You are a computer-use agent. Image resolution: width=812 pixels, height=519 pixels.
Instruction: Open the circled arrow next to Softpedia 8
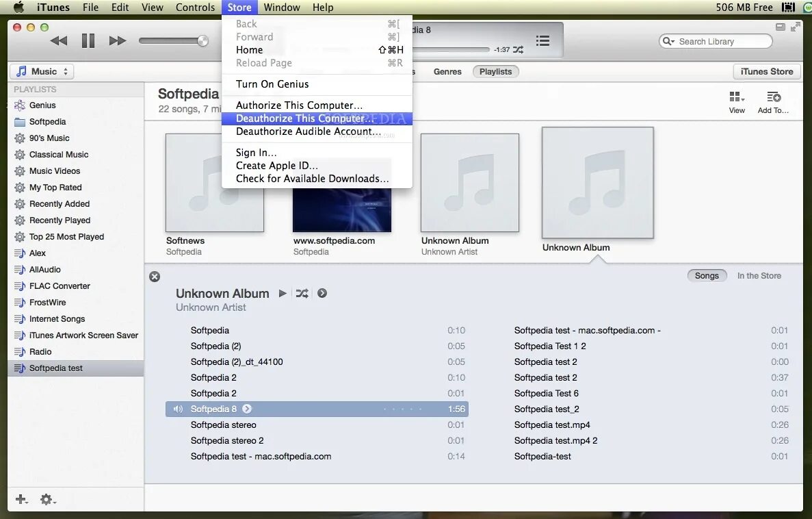247,408
